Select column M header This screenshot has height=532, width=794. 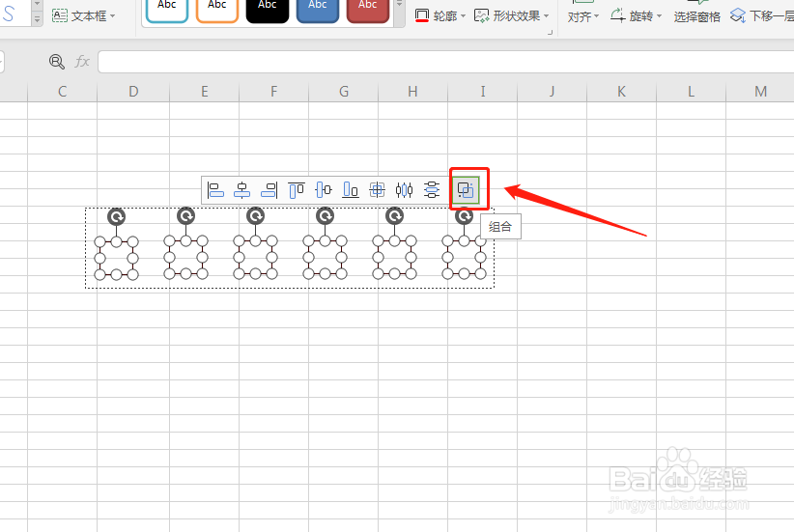pyautogui.click(x=760, y=92)
